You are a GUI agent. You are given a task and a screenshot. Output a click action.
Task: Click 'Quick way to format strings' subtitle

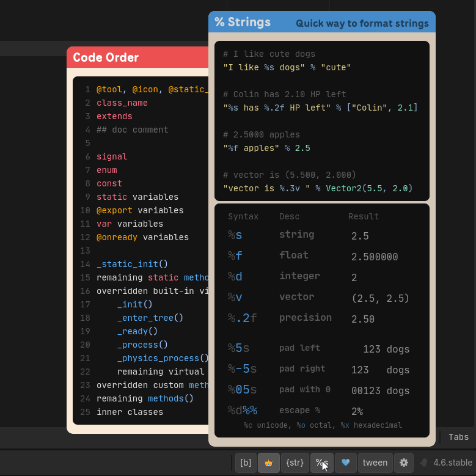tap(362, 23)
